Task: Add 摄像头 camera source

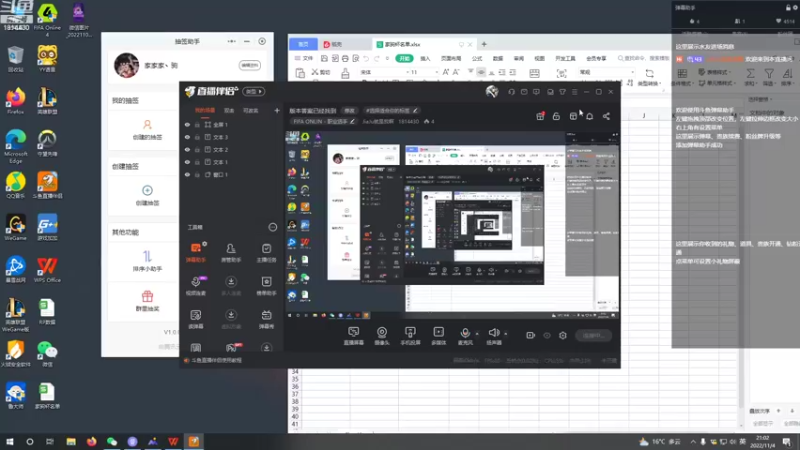Action: [x=382, y=336]
